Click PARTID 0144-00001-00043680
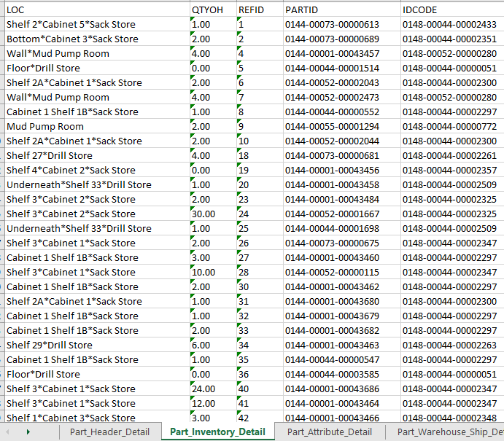The image size is (504, 441). (341, 301)
